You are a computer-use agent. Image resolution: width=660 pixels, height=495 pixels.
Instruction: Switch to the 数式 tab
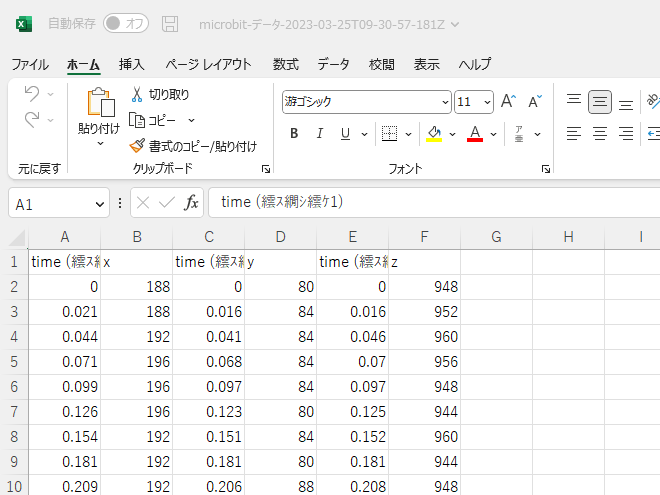pos(286,64)
